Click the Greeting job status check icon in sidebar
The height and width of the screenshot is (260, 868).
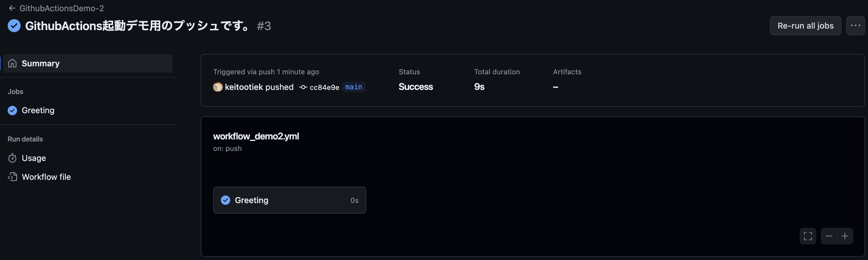[12, 110]
